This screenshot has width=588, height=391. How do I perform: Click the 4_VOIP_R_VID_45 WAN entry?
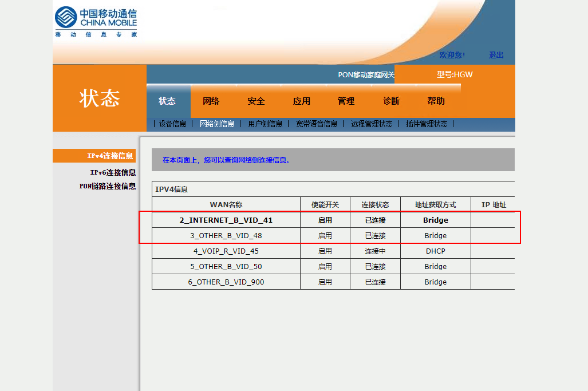(226, 251)
